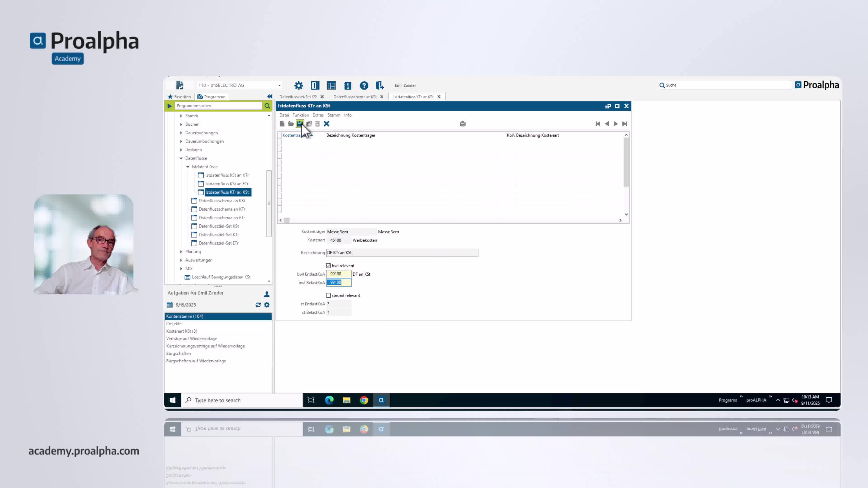868x488 pixels.
Task: Open the 110 - proELECTRO AG dropdown
Action: (x=279, y=86)
